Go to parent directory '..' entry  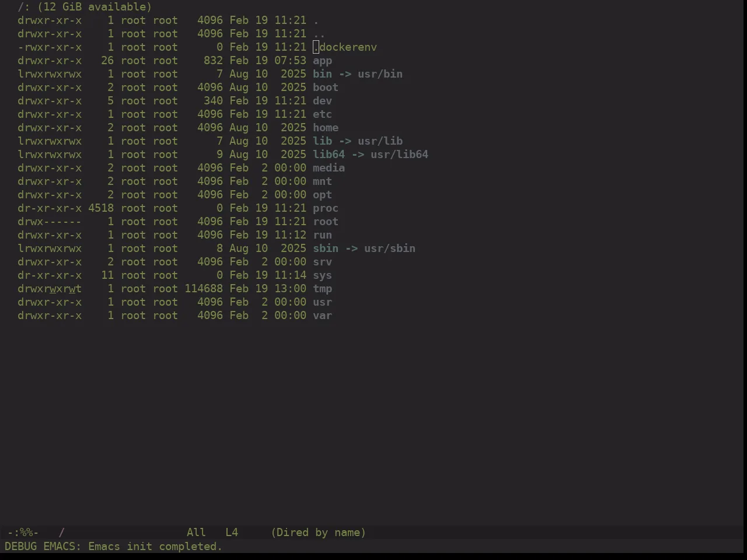tap(319, 34)
